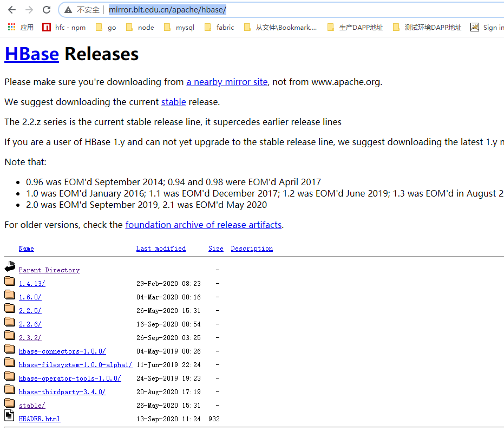Screen dimensions: 504x431
Task: Click the date 26-Sep-2020 03:25
Action: pos(168,337)
